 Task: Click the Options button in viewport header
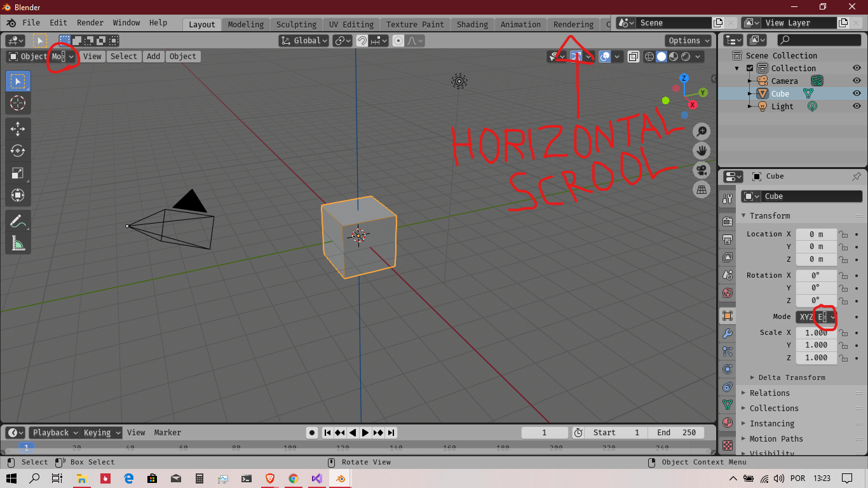click(689, 41)
